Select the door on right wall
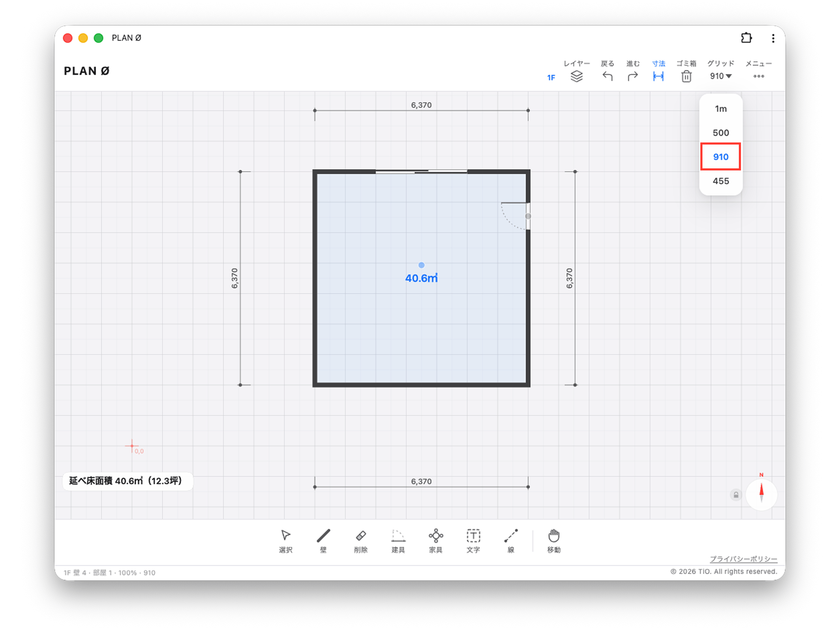The height and width of the screenshot is (630, 840). 516,216
